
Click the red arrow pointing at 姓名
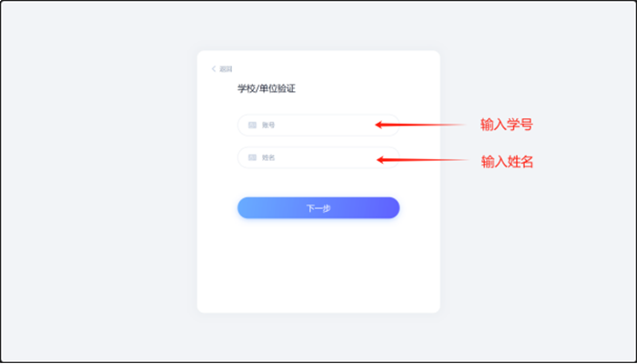422,159
